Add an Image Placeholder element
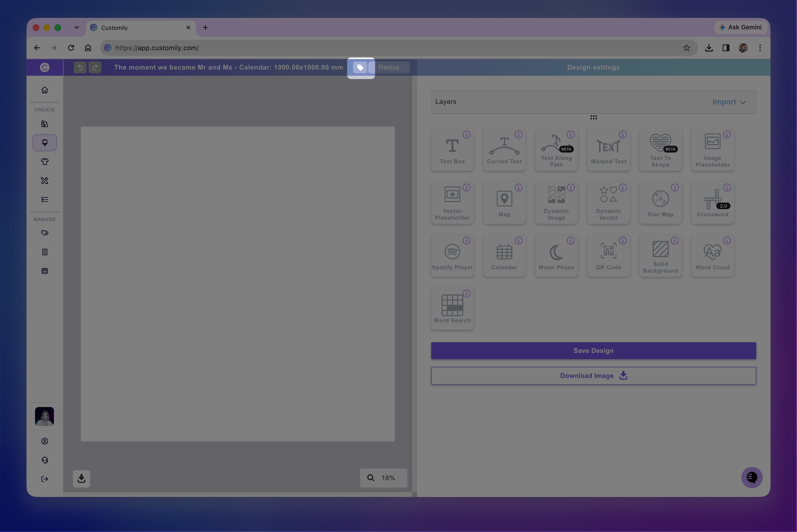The height and width of the screenshot is (532, 797). pos(713,150)
